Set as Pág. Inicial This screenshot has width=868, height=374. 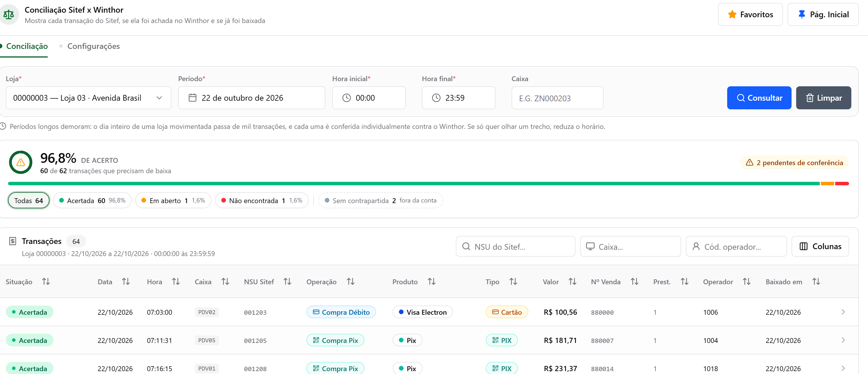click(x=823, y=14)
